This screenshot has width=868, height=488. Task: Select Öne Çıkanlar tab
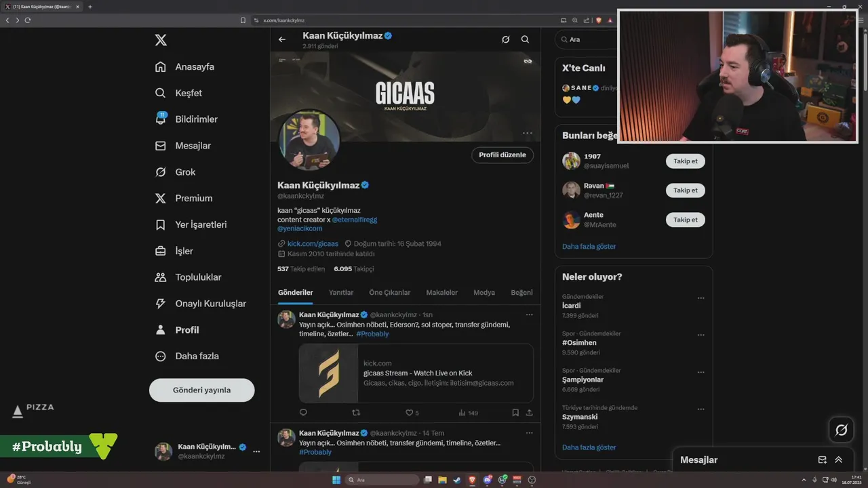(390, 293)
